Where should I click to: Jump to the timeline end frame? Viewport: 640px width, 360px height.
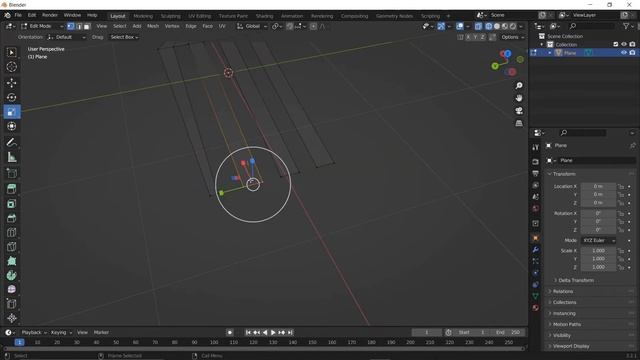[x=290, y=333]
